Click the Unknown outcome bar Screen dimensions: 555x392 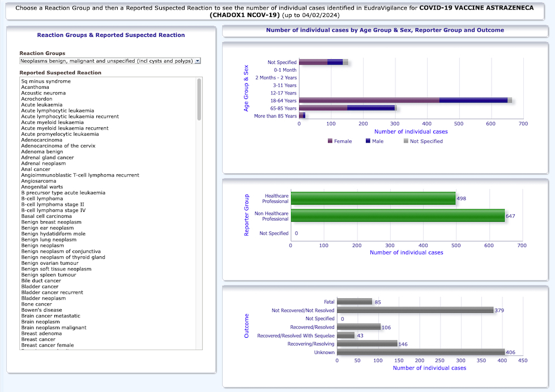pos(421,352)
